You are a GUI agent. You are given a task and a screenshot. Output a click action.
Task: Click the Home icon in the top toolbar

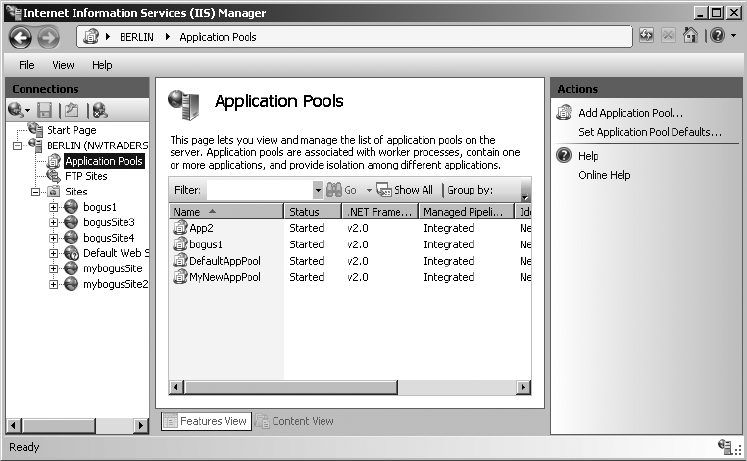tap(690, 35)
